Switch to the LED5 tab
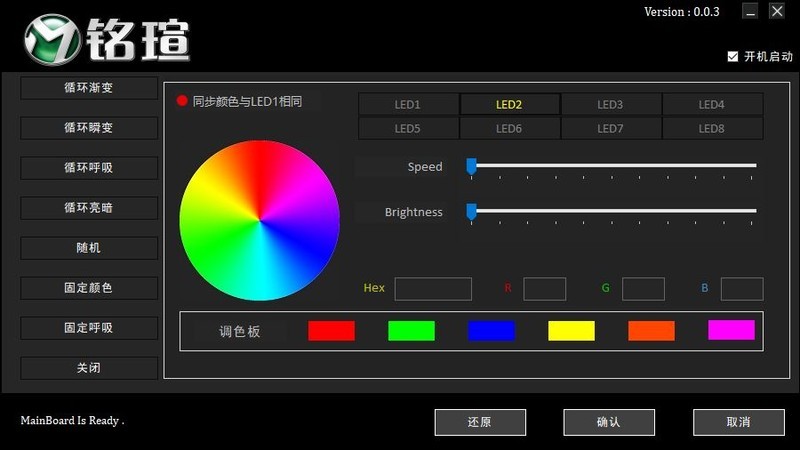Image resolution: width=800 pixels, height=450 pixels. click(408, 128)
